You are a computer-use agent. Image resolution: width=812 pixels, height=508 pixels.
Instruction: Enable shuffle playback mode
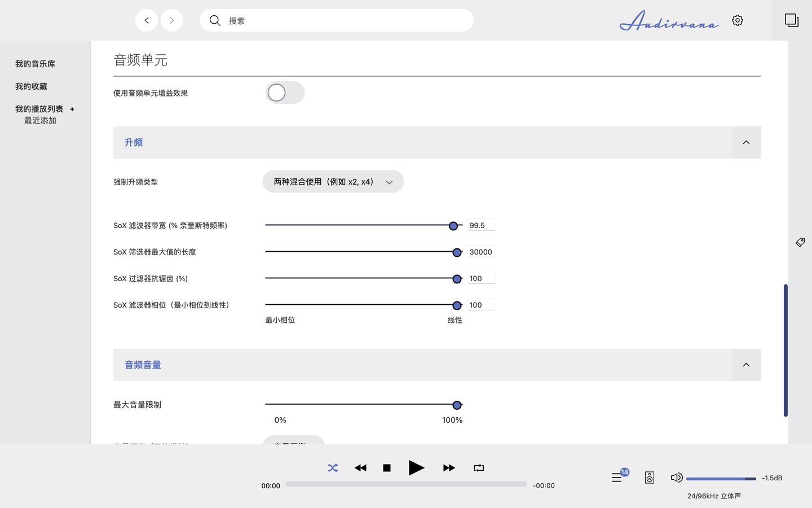(x=333, y=468)
